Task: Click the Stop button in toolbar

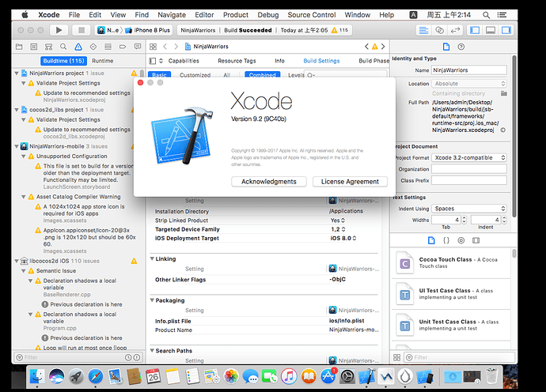Action: click(x=82, y=30)
